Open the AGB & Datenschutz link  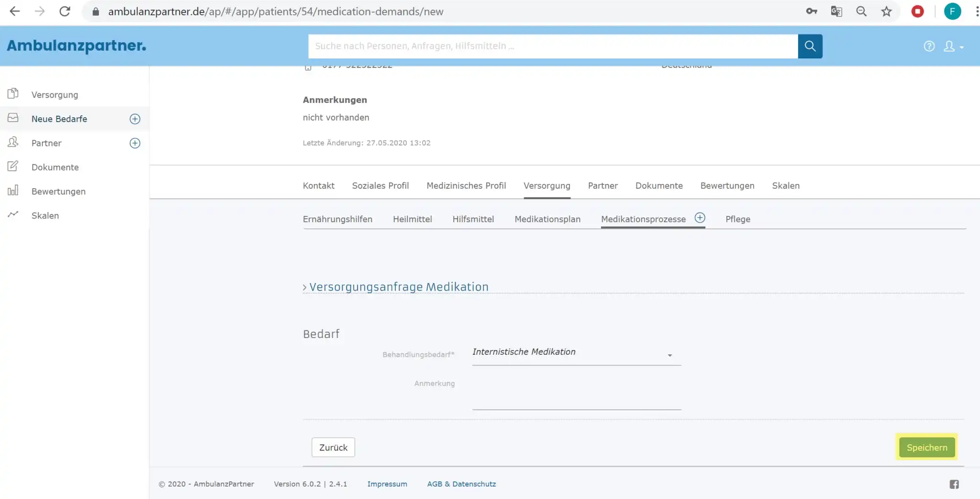coord(461,484)
